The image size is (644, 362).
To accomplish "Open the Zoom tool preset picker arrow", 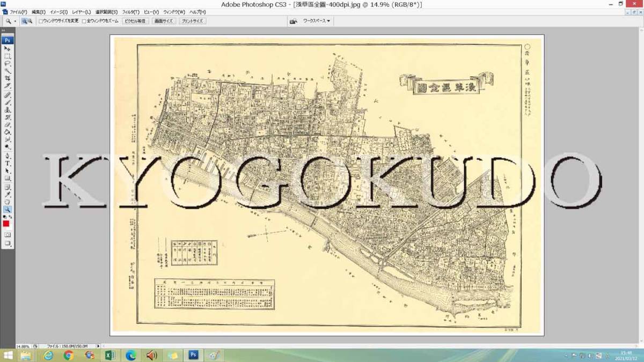I will (x=14, y=20).
